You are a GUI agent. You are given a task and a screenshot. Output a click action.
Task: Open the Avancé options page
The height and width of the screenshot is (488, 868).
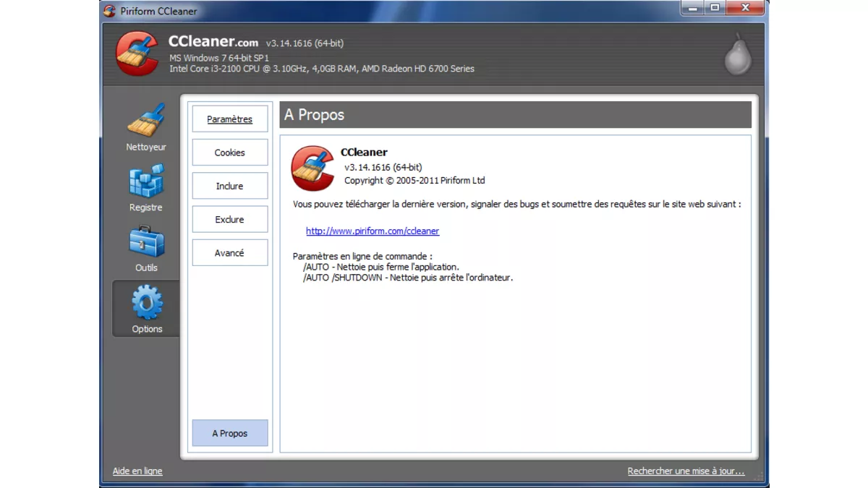click(229, 252)
